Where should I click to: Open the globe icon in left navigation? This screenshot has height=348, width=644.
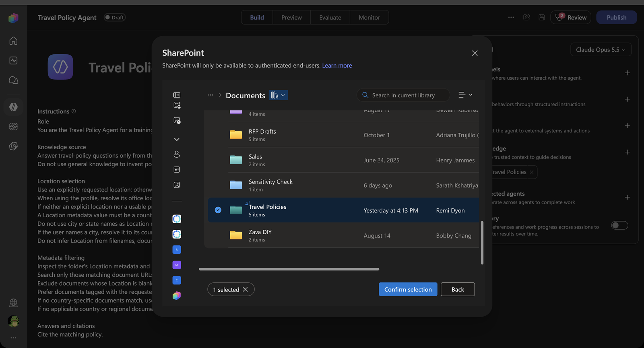pyautogui.click(x=13, y=303)
